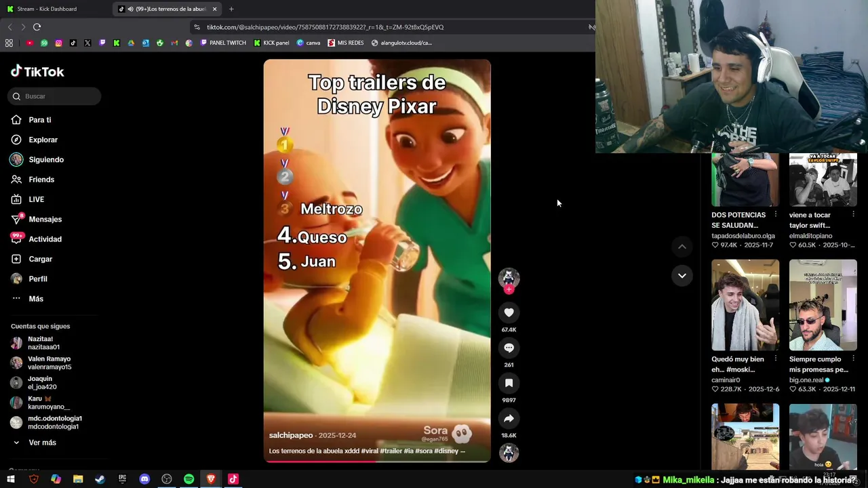Open Siempre cumplo mis promesas thumbnail
Image resolution: width=868 pixels, height=488 pixels.
click(823, 305)
